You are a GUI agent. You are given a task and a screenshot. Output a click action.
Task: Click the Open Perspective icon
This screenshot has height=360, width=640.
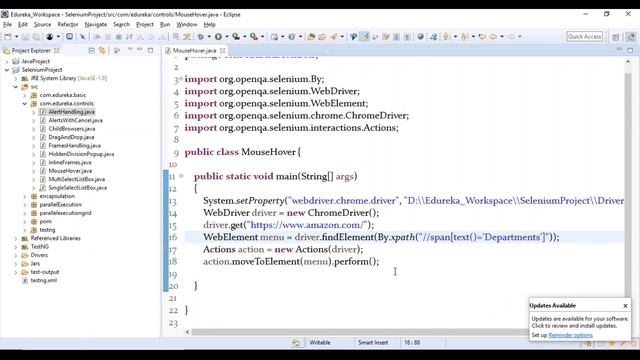point(616,37)
